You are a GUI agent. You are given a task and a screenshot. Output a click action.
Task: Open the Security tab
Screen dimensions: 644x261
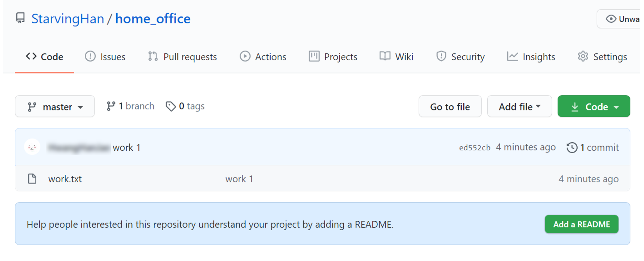pyautogui.click(x=460, y=57)
